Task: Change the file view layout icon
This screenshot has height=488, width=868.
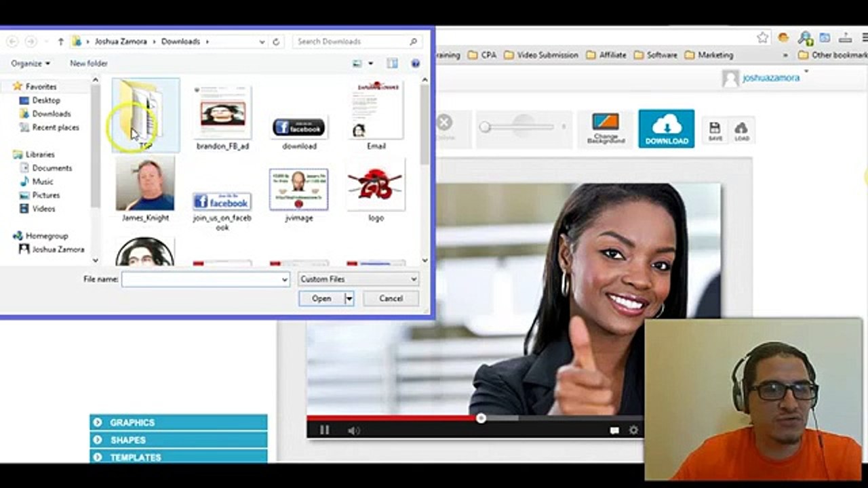Action: [x=357, y=63]
